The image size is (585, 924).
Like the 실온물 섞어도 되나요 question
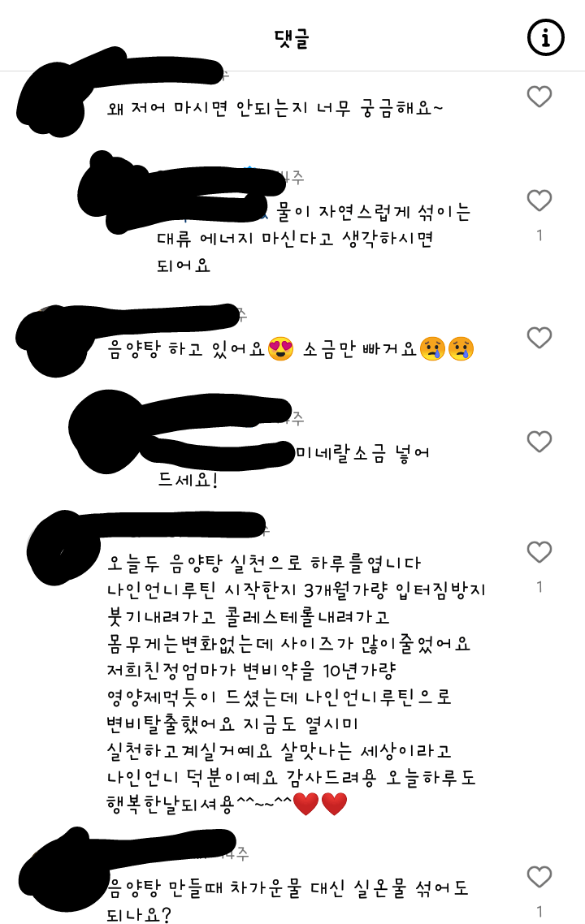click(x=539, y=876)
